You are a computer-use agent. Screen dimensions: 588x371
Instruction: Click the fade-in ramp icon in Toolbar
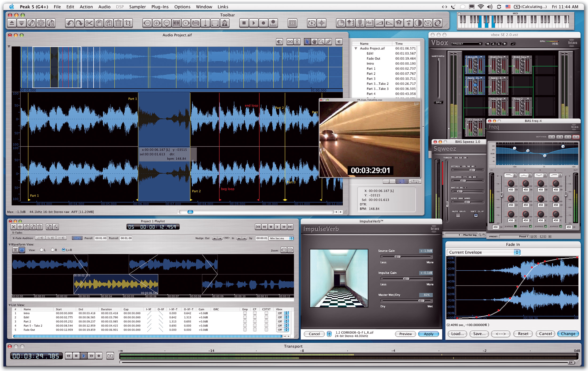click(379, 23)
